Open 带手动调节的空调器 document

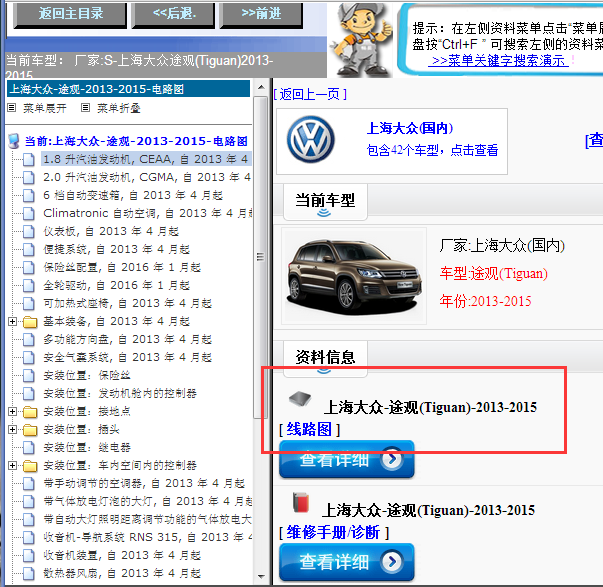tap(144, 484)
